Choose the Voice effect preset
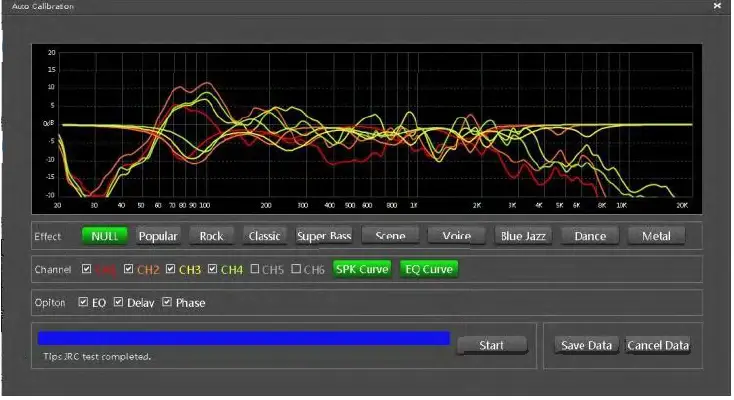Screen dimensions: 734x400 pos(456,236)
